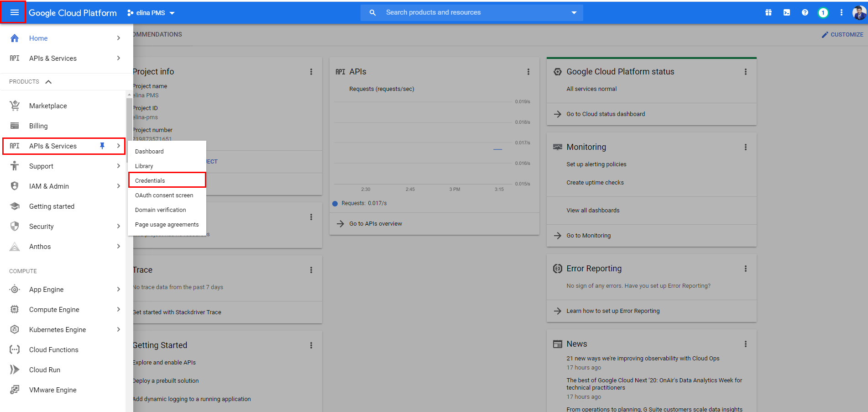Screen dimensions: 868x412
Task: Open Getting Started card options menu
Action: 311,345
